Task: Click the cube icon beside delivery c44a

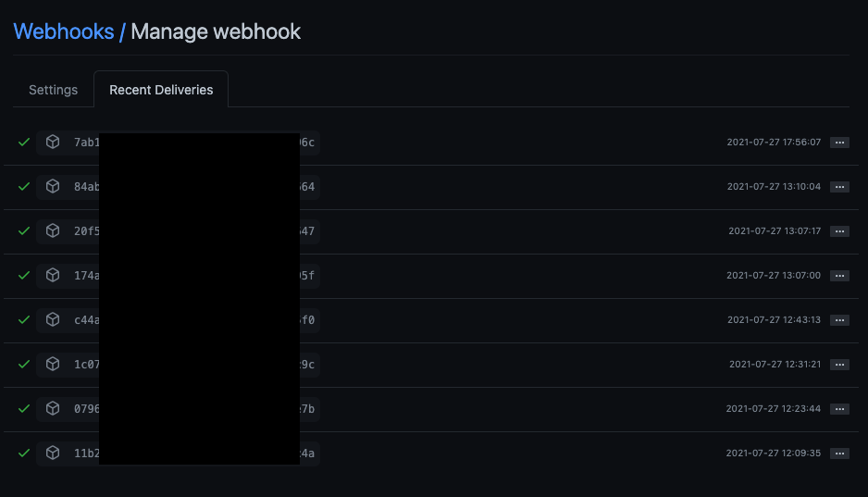Action: (53, 320)
